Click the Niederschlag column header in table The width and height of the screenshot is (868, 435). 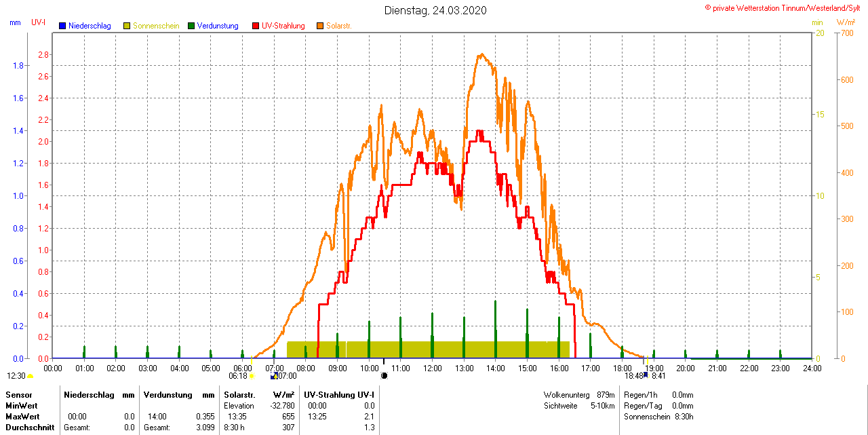pyautogui.click(x=88, y=395)
